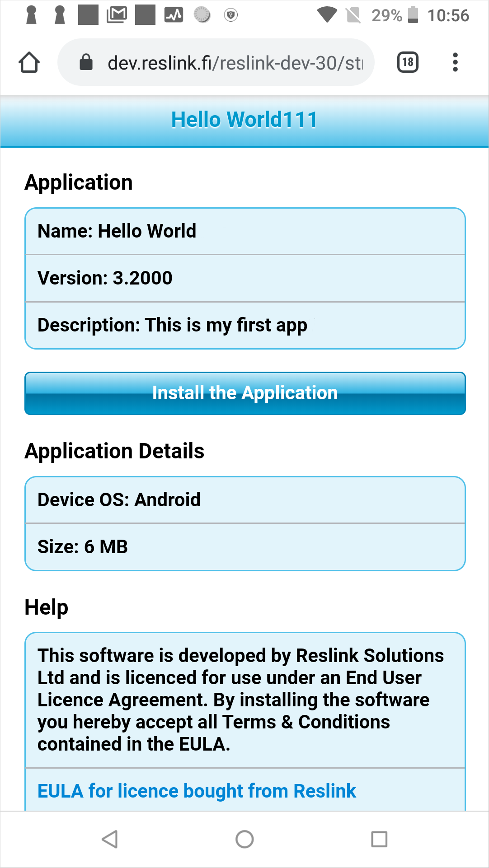Open recent apps with the square button

point(379,840)
